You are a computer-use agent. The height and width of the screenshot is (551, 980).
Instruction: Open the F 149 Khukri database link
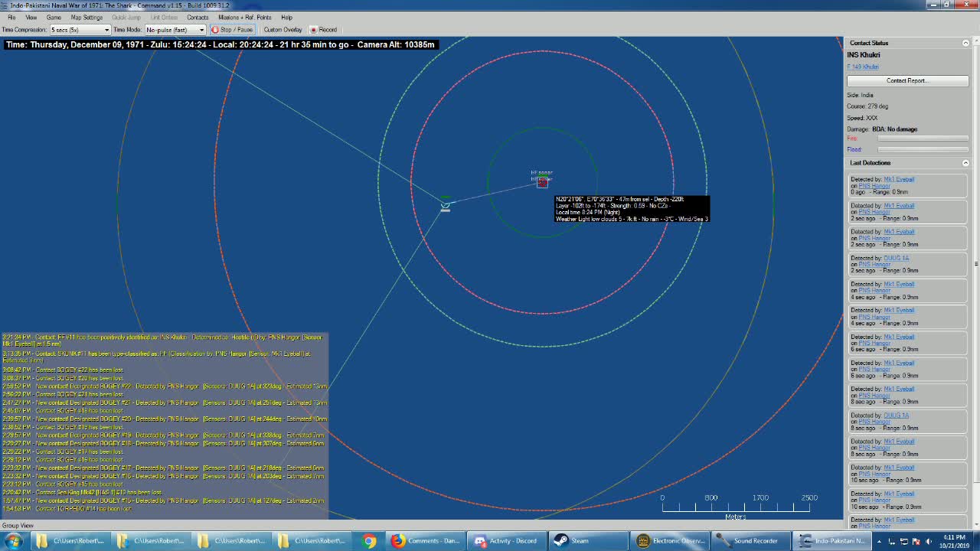click(x=863, y=67)
